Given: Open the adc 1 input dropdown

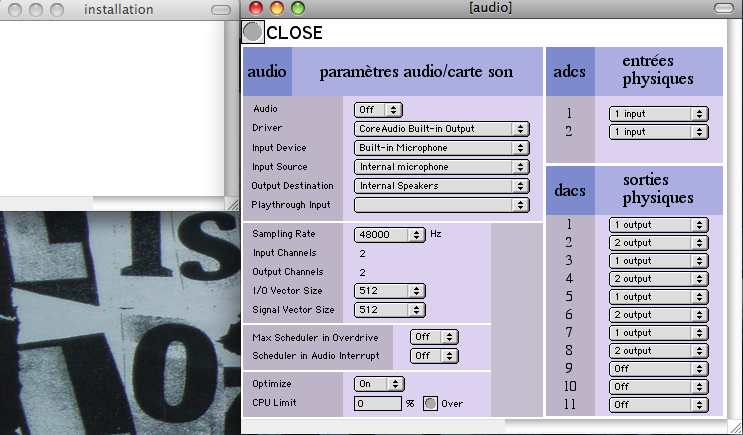Looking at the screenshot, I should point(658,114).
